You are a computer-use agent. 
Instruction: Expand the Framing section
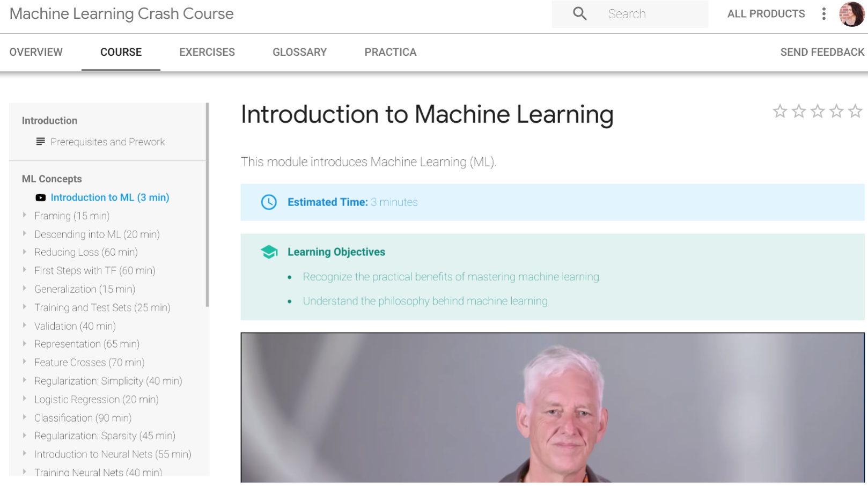[x=25, y=216]
